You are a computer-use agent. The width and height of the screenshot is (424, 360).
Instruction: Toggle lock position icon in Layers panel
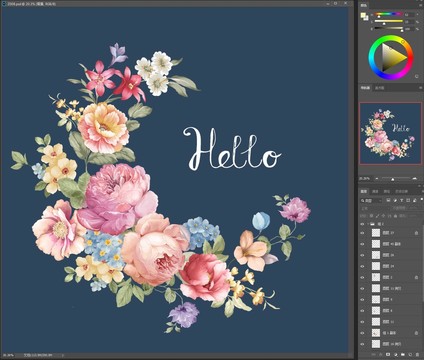383,216
